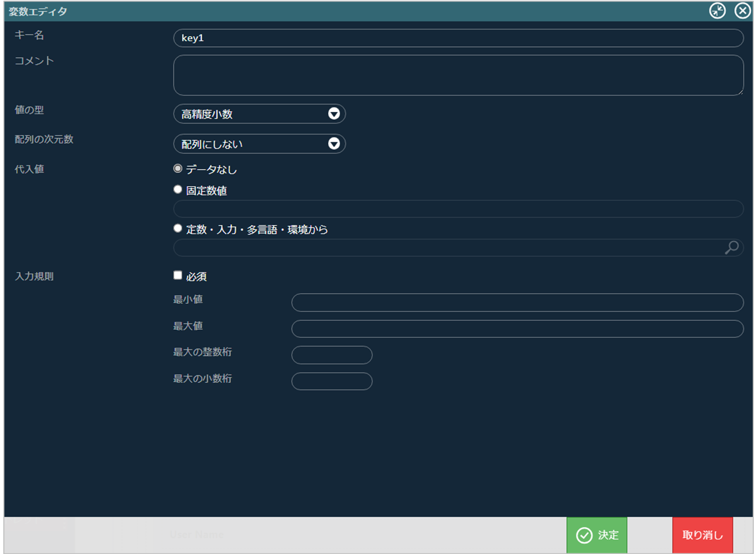756x554 pixels.
Task: Open the 値の型 dropdown showing 高精度小数
Action: (259, 114)
